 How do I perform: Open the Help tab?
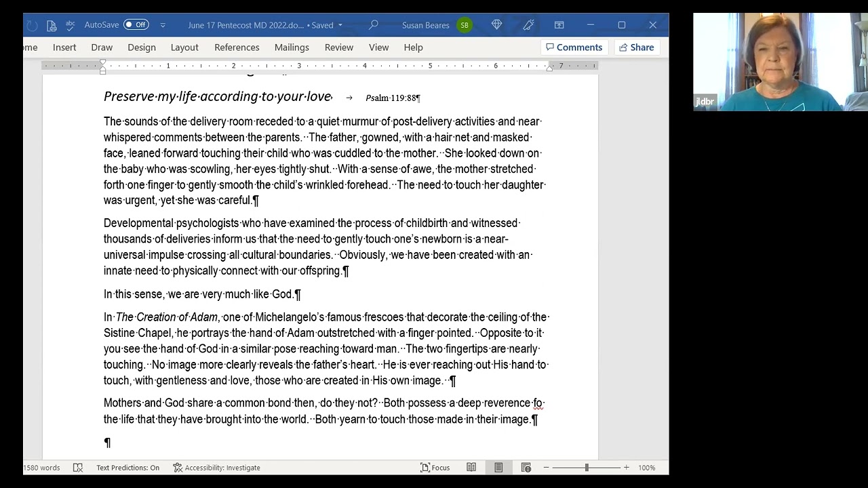tap(413, 47)
